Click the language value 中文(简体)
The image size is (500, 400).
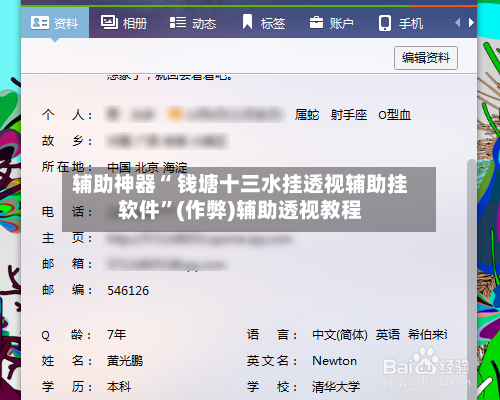(x=340, y=335)
